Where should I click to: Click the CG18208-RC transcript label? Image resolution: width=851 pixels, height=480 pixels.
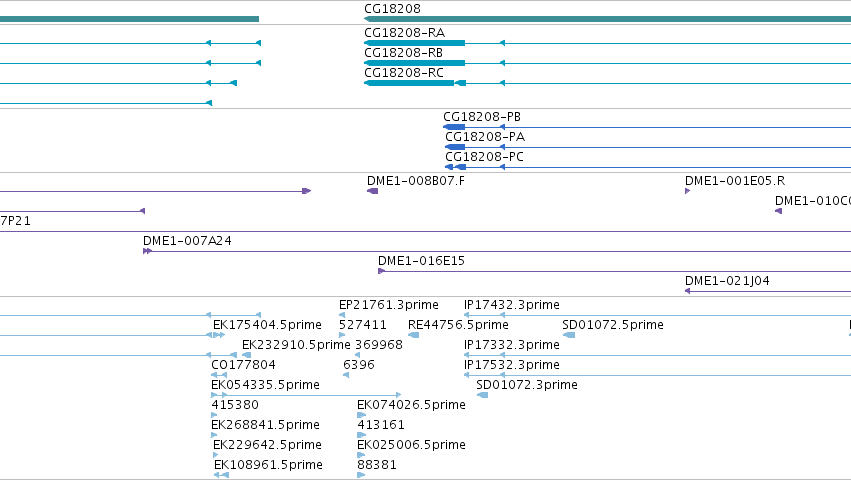click(404, 73)
